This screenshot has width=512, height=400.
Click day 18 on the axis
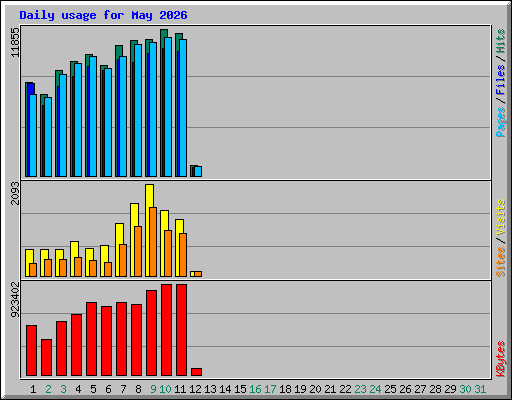[x=285, y=389]
